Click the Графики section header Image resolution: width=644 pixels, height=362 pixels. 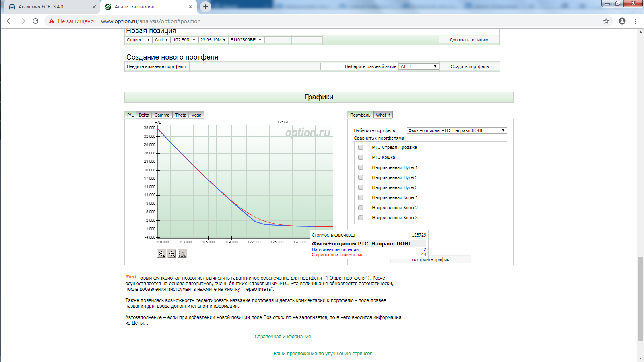click(319, 97)
